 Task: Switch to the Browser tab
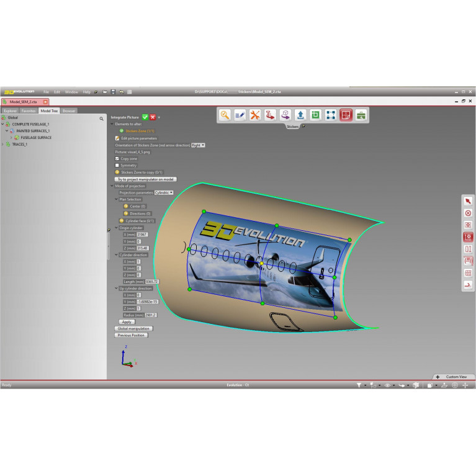coord(69,111)
